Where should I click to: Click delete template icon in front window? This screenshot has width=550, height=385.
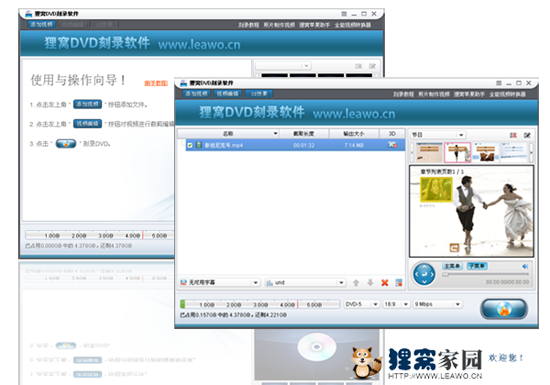pos(513,135)
